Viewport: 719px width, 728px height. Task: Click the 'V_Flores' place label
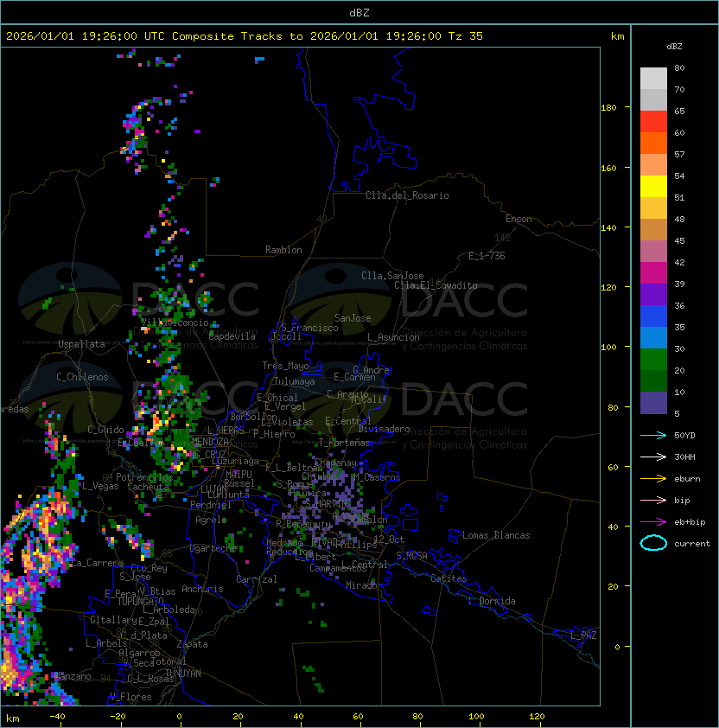pyautogui.click(x=130, y=697)
